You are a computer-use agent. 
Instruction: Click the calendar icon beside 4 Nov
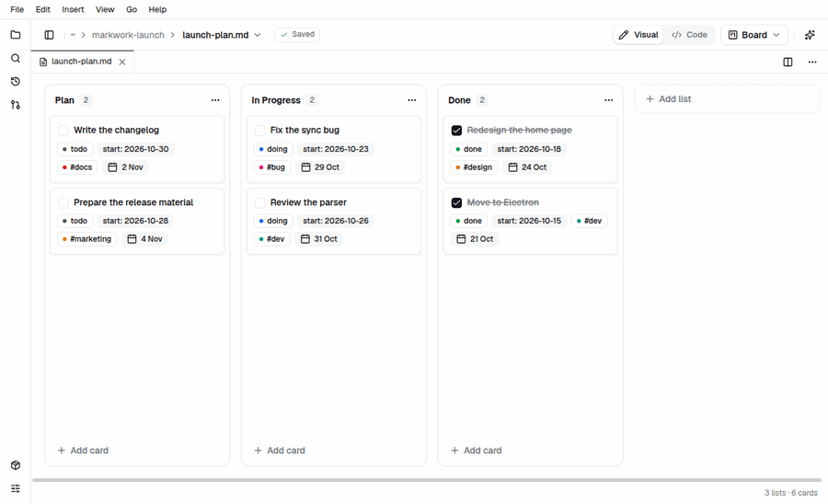132,239
